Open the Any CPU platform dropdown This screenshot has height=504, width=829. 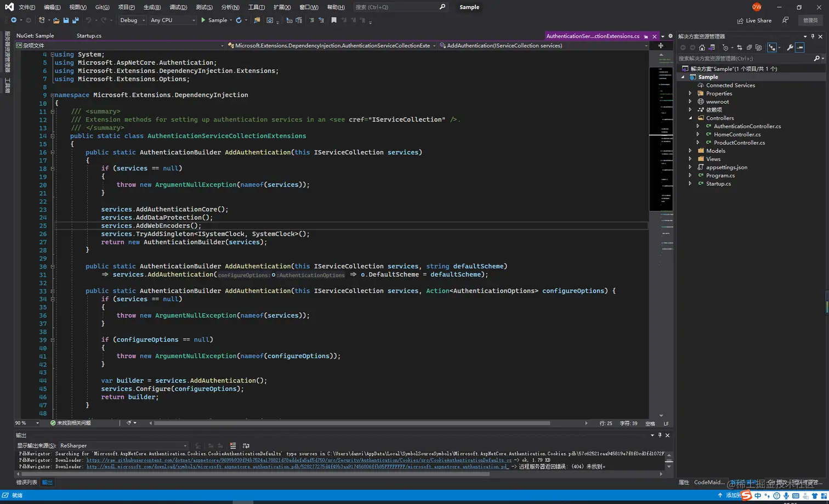coord(173,20)
